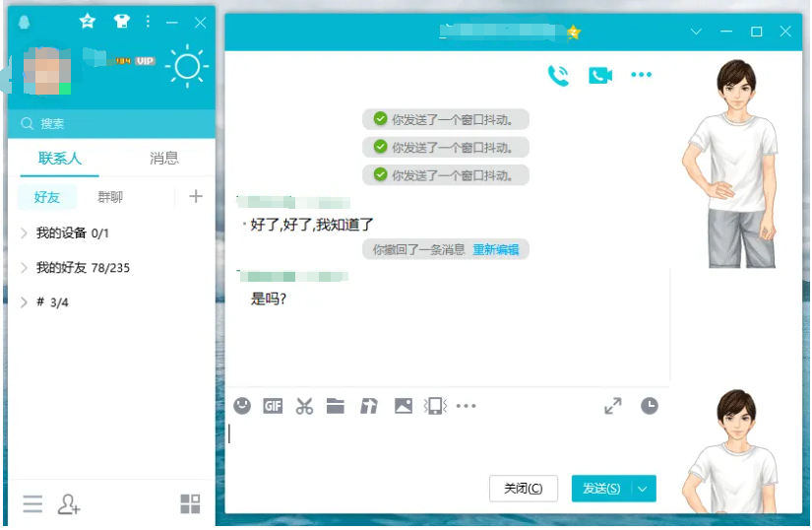Image resolution: width=812 pixels, height=530 pixels.
Task: Open the chat window dropdown chevron in title bar
Action: 696,32
